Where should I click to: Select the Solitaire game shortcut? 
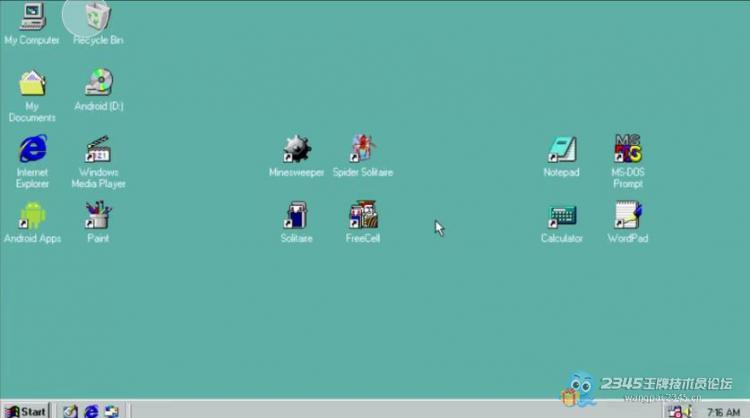pos(296,215)
